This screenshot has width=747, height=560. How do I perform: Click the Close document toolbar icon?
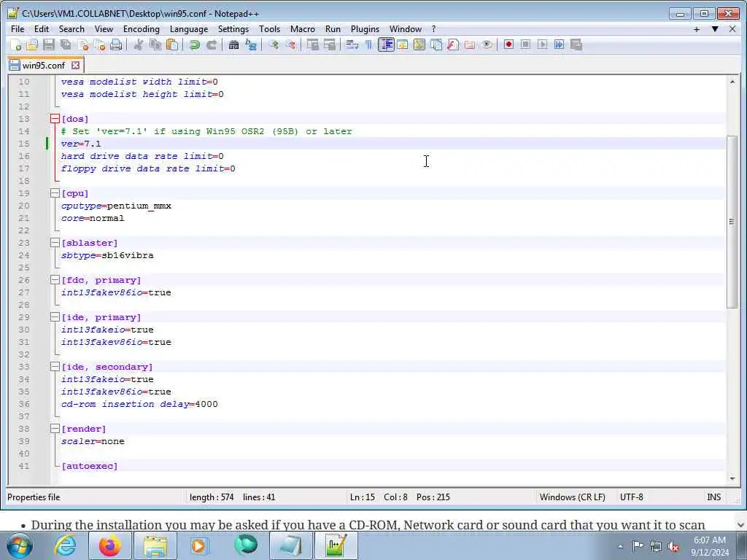pos(83,44)
